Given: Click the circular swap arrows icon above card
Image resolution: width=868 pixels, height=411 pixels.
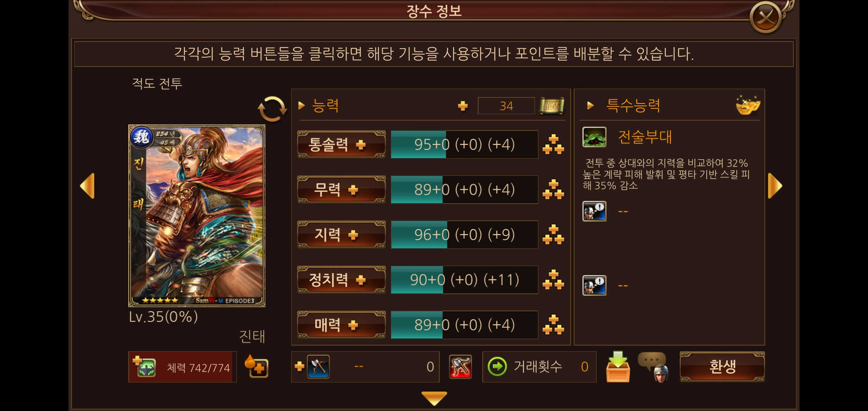Looking at the screenshot, I should [272, 108].
